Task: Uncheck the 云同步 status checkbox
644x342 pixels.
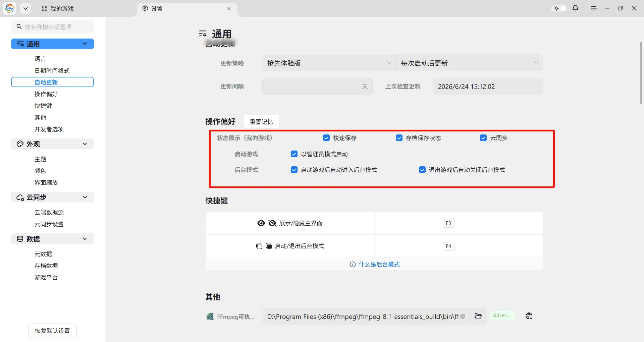Action: point(483,138)
